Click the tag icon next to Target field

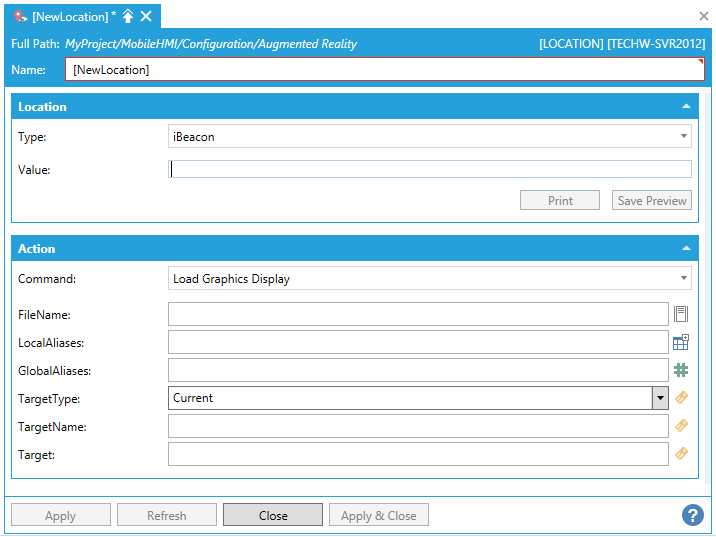click(x=681, y=454)
